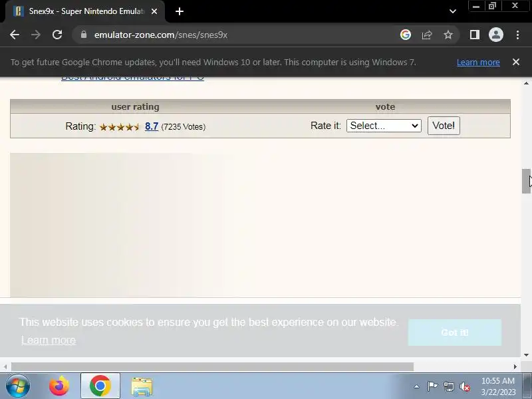Click the network tray icon
The height and width of the screenshot is (399, 532).
(448, 386)
